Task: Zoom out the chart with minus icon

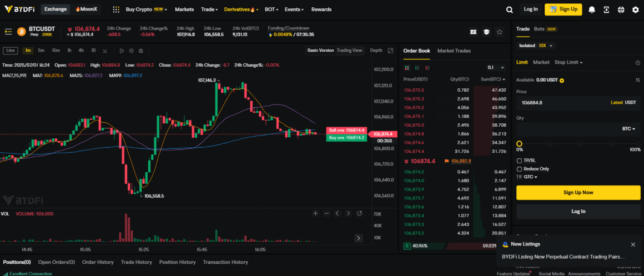Action: pos(326,213)
